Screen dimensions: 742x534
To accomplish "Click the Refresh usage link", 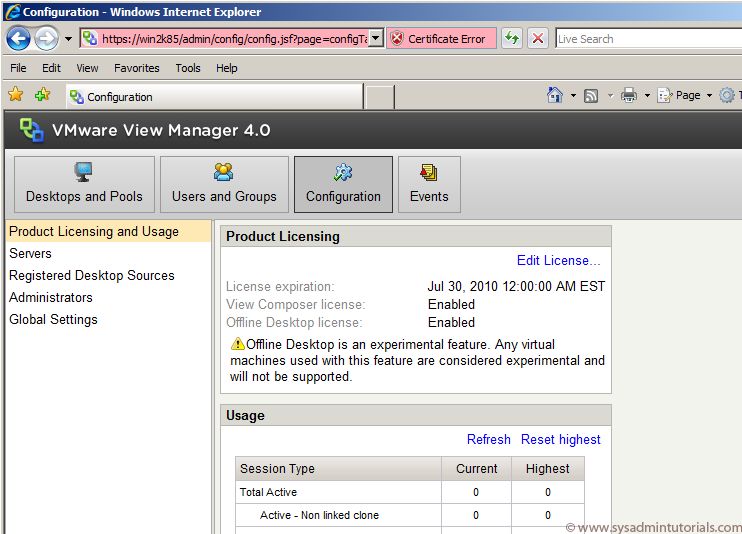I will click(x=488, y=439).
